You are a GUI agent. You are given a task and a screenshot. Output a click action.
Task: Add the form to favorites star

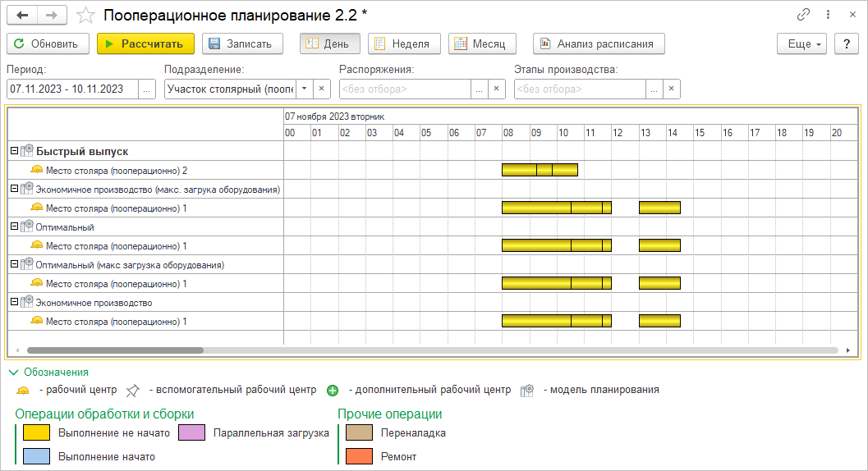click(85, 16)
